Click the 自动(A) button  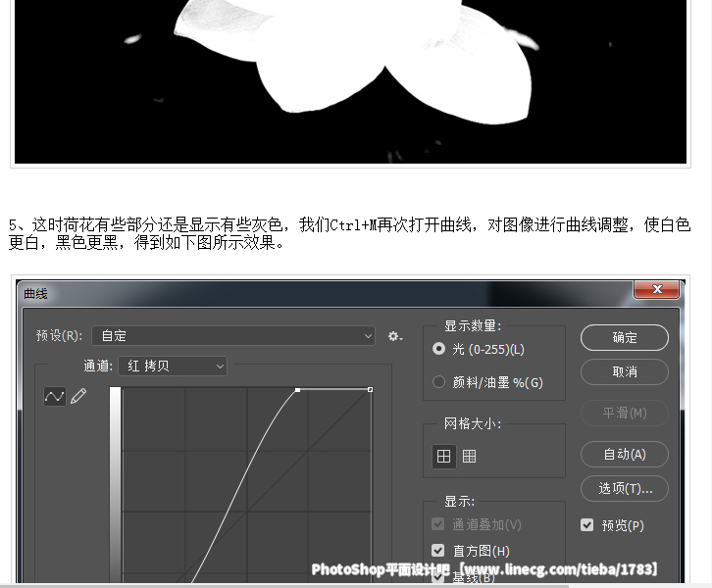point(625,454)
